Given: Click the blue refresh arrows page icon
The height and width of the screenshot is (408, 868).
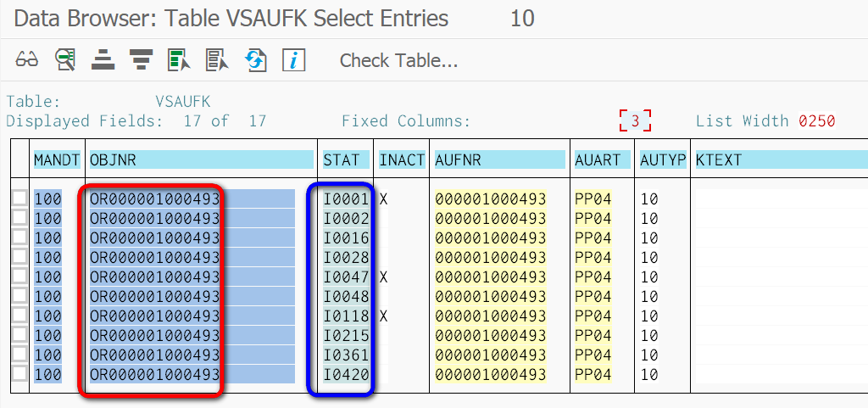Looking at the screenshot, I should (x=255, y=59).
